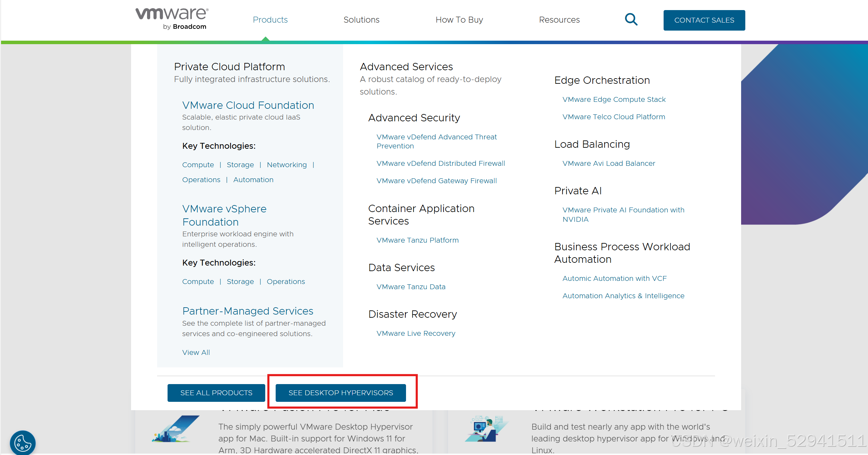Click See Desktop Hypervisors button
Screen dimensions: 868x455
pos(341,393)
